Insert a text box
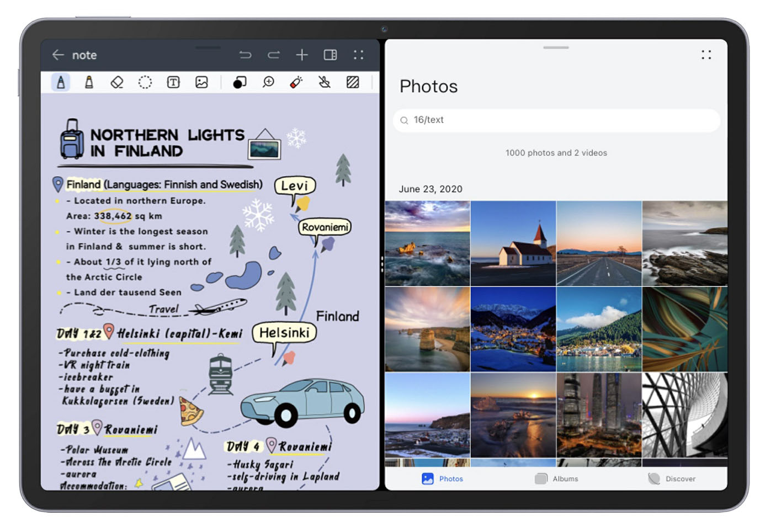Viewport: 760px width, 532px height. (x=173, y=82)
